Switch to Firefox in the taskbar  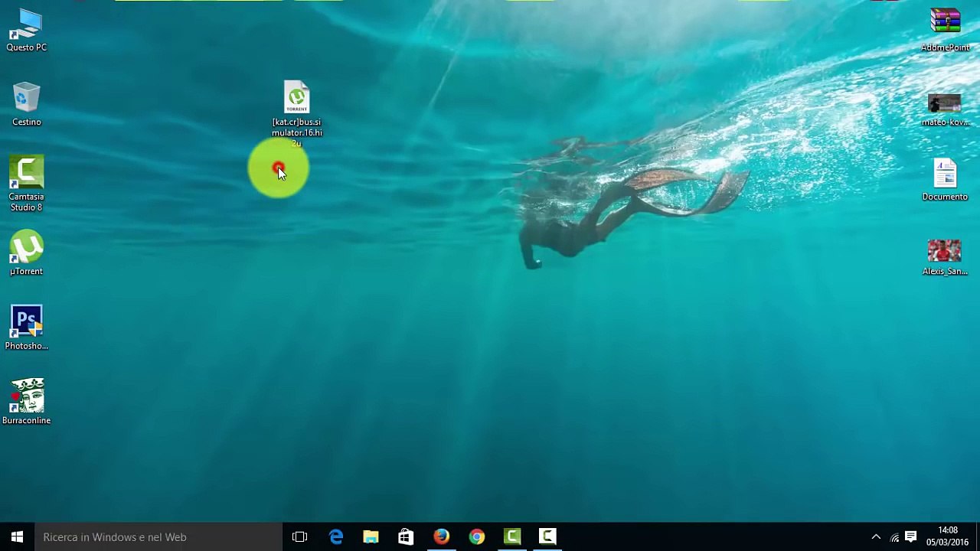(x=441, y=536)
